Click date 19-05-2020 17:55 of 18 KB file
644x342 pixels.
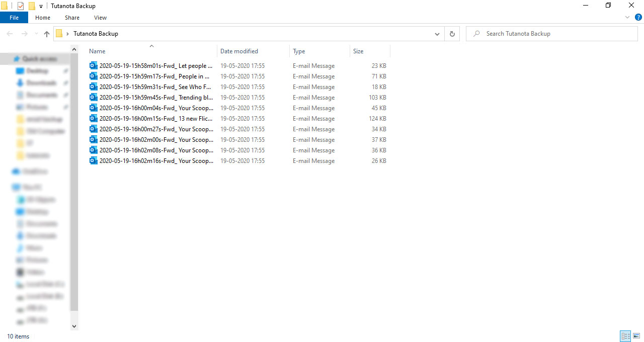point(243,87)
